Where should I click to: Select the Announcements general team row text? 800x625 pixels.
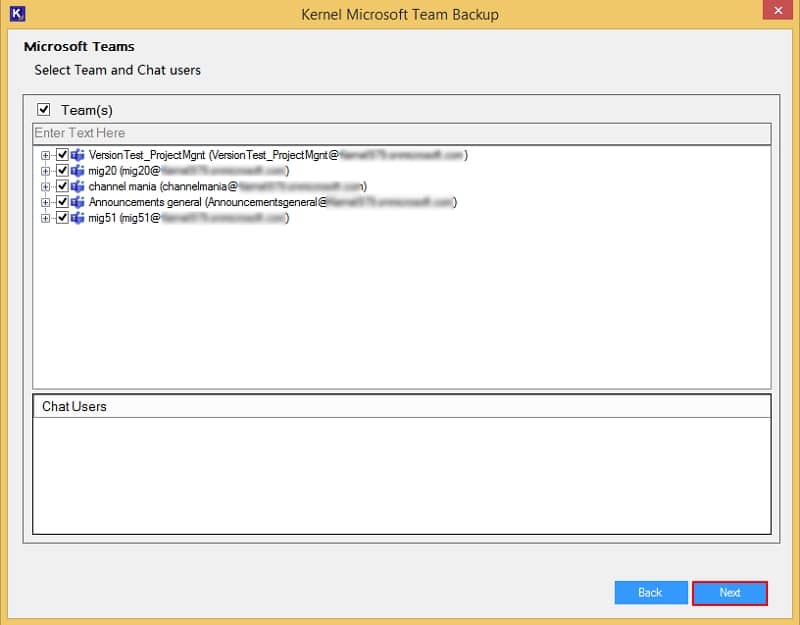tap(273, 202)
